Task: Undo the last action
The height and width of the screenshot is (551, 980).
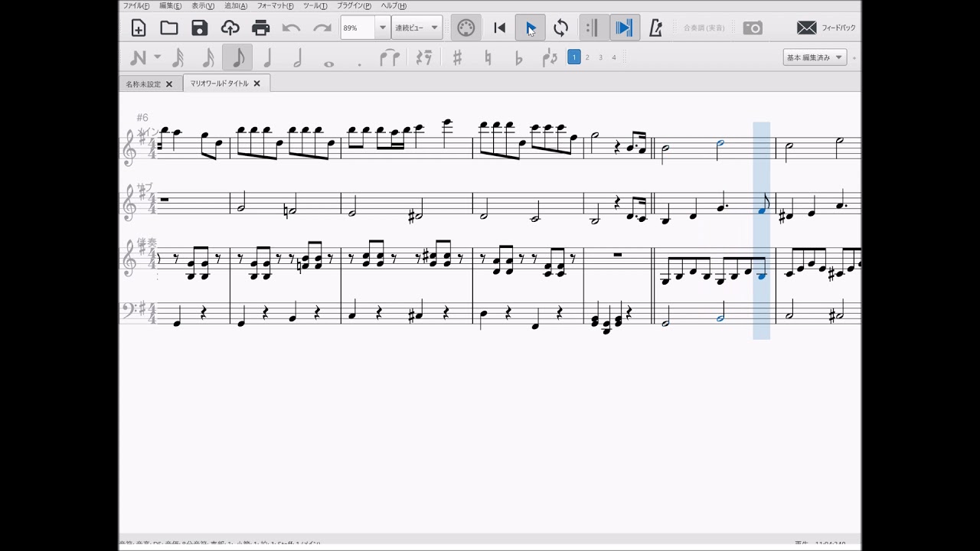Action: click(291, 28)
